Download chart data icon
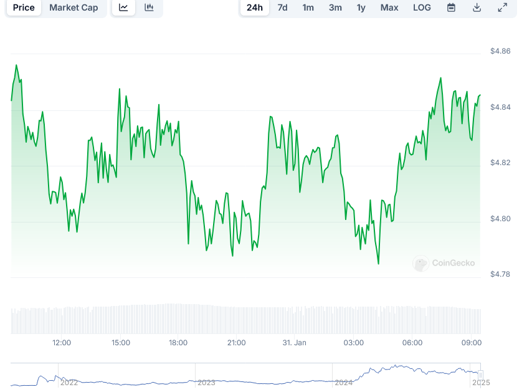 [x=477, y=7]
